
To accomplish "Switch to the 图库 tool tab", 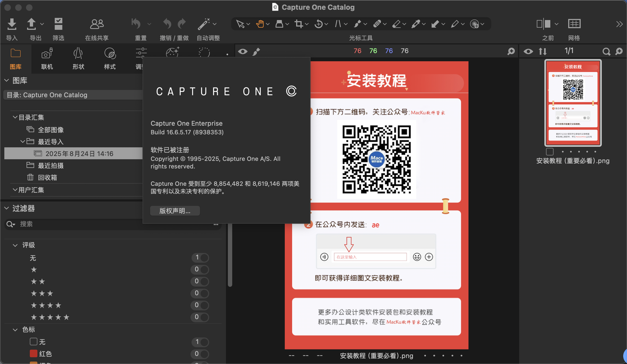I will tap(15, 59).
